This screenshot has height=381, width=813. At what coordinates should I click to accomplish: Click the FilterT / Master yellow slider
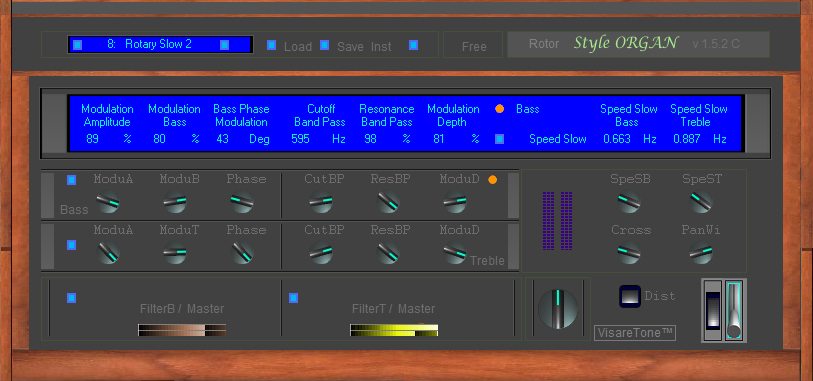394,330
